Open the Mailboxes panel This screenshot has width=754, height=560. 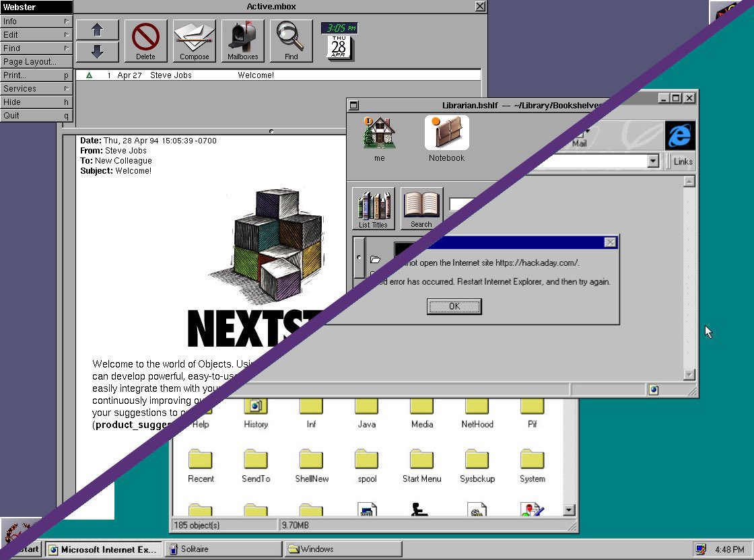(x=242, y=40)
